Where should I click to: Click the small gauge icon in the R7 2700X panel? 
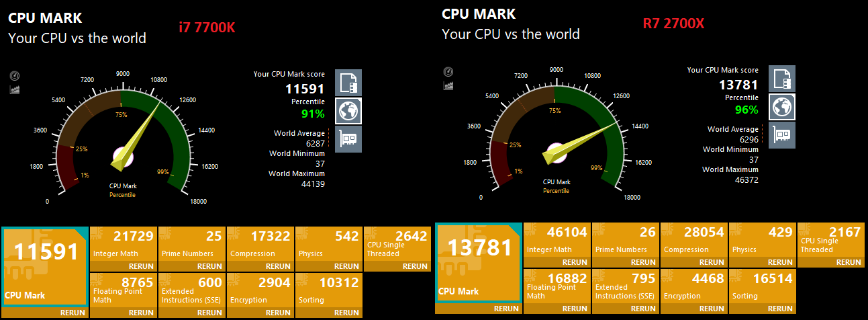[448, 72]
